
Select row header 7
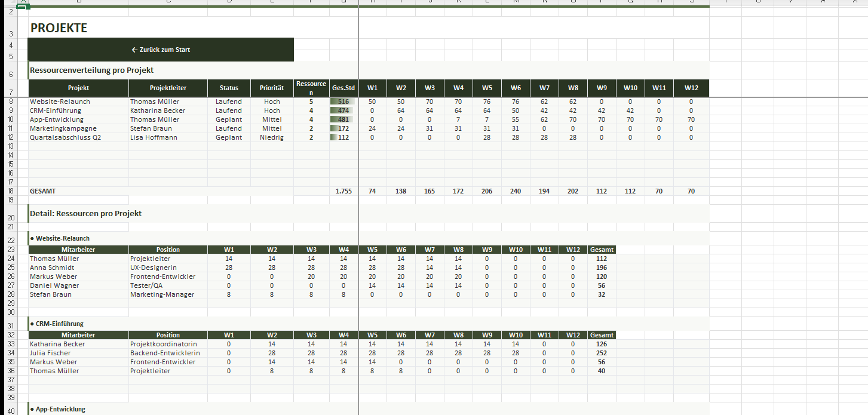11,93
